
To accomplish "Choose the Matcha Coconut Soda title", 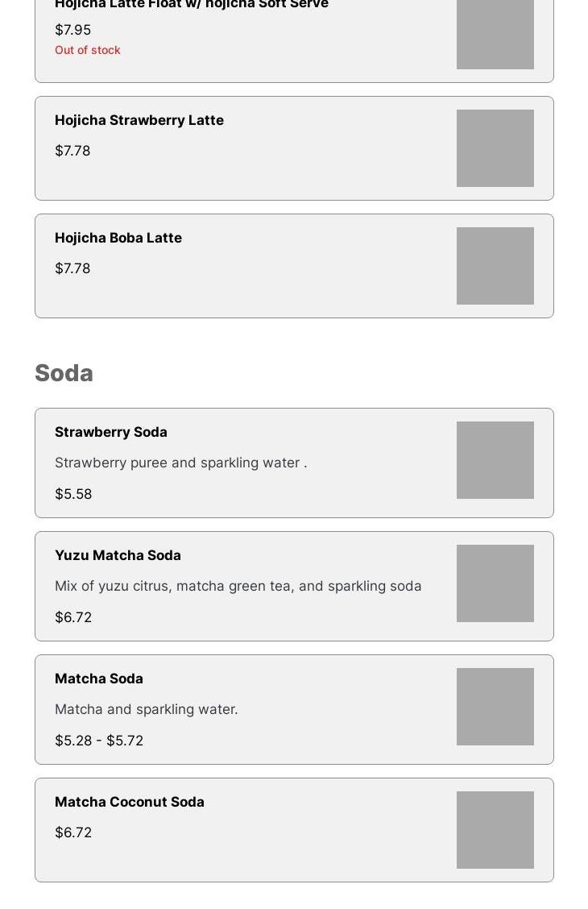I will [129, 802].
